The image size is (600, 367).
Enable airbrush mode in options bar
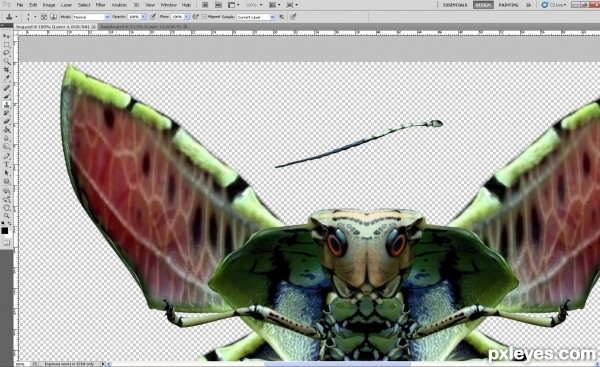[x=196, y=17]
